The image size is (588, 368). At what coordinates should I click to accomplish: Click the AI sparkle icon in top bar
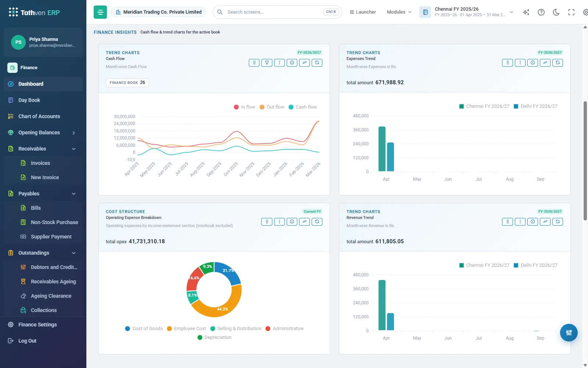pyautogui.click(x=526, y=12)
